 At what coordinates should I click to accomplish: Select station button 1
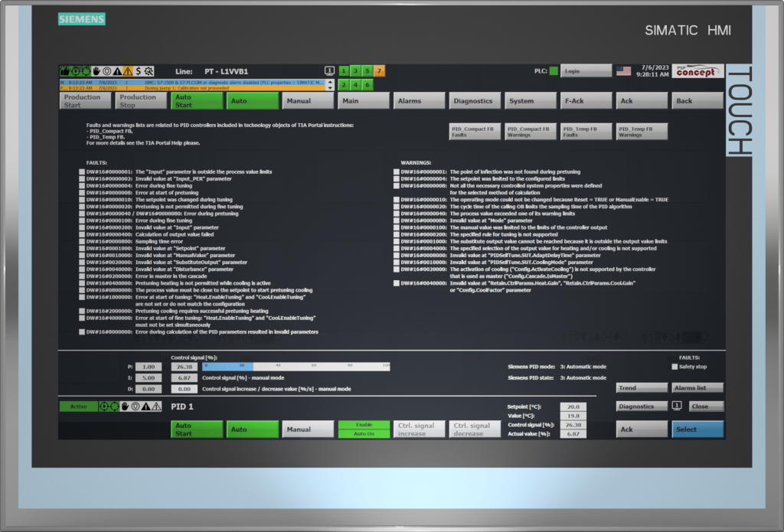point(344,71)
